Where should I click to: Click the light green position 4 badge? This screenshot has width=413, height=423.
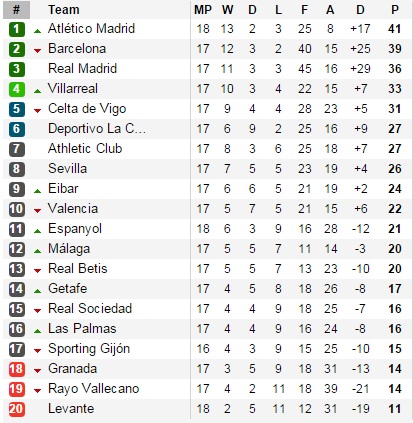tap(16, 89)
